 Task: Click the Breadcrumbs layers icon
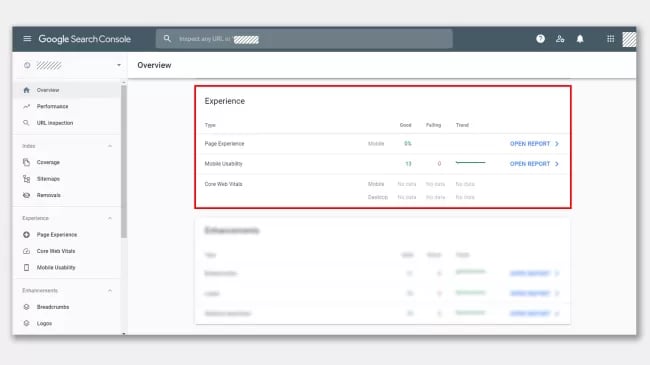click(x=27, y=307)
